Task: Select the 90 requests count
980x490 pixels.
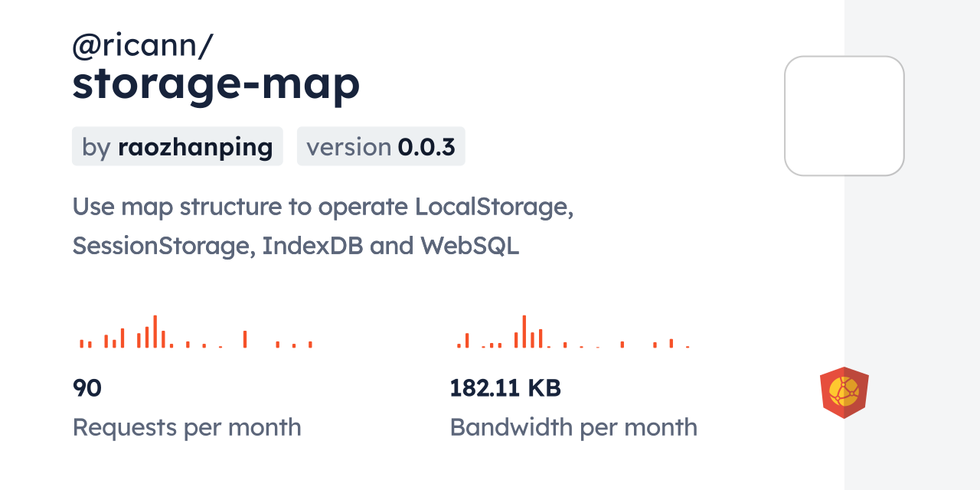Action: point(87,388)
